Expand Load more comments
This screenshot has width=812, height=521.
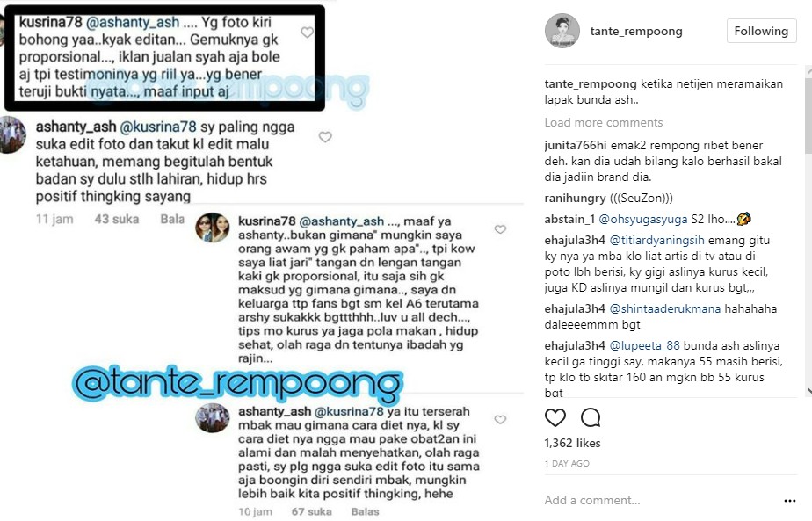coord(604,123)
